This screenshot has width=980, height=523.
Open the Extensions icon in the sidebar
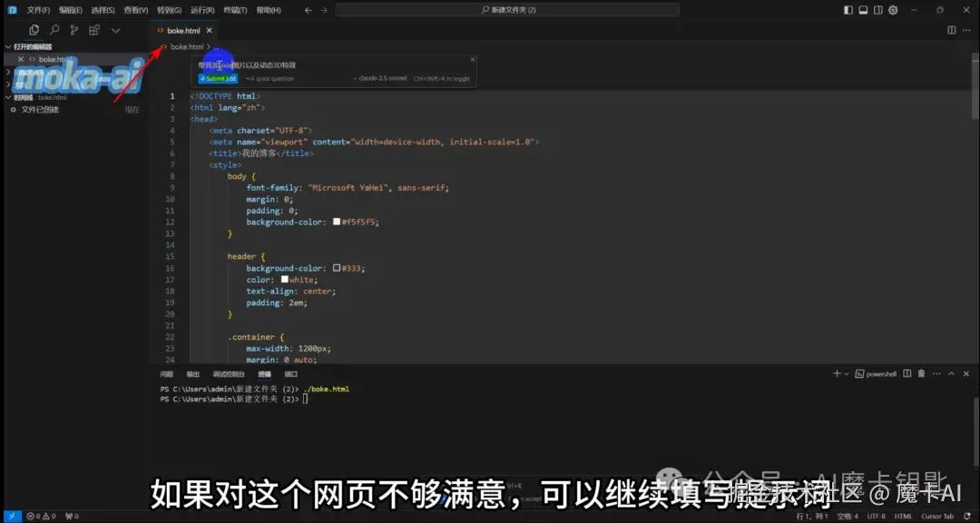(x=93, y=30)
